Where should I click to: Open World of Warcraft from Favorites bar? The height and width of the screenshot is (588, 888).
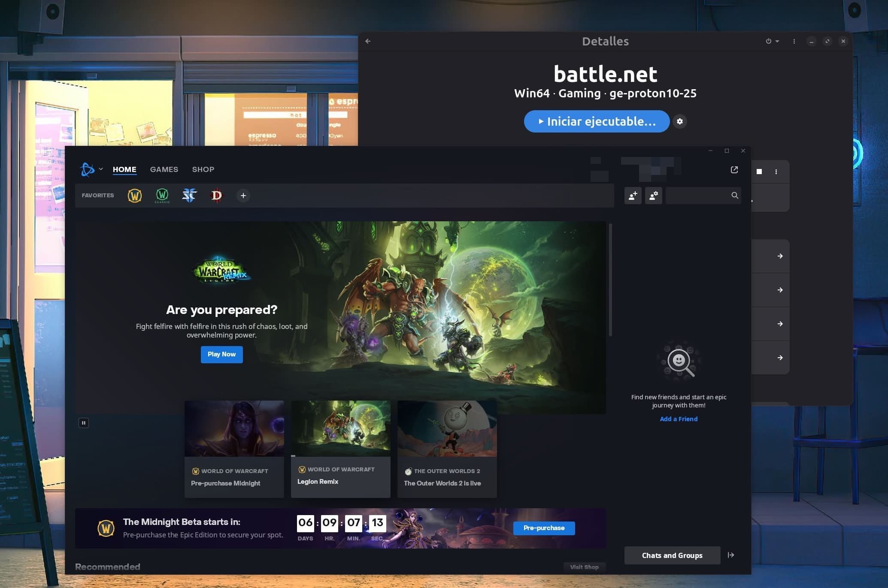point(135,196)
